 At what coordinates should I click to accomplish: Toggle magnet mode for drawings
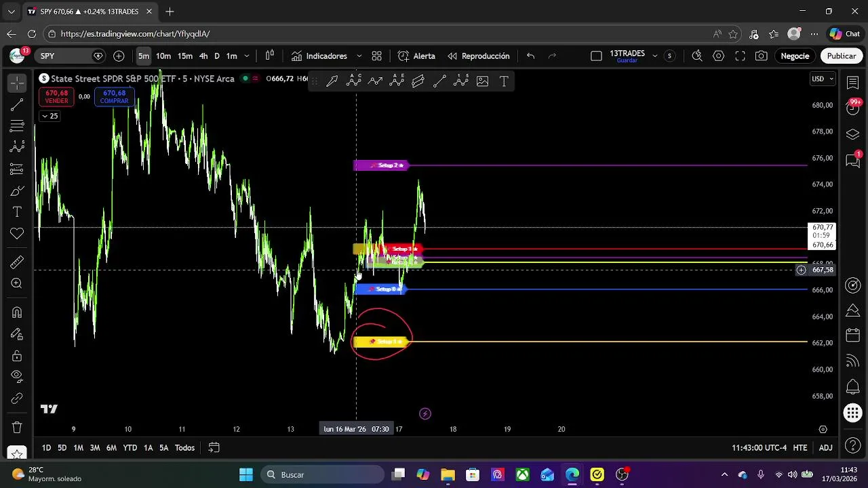(x=17, y=312)
